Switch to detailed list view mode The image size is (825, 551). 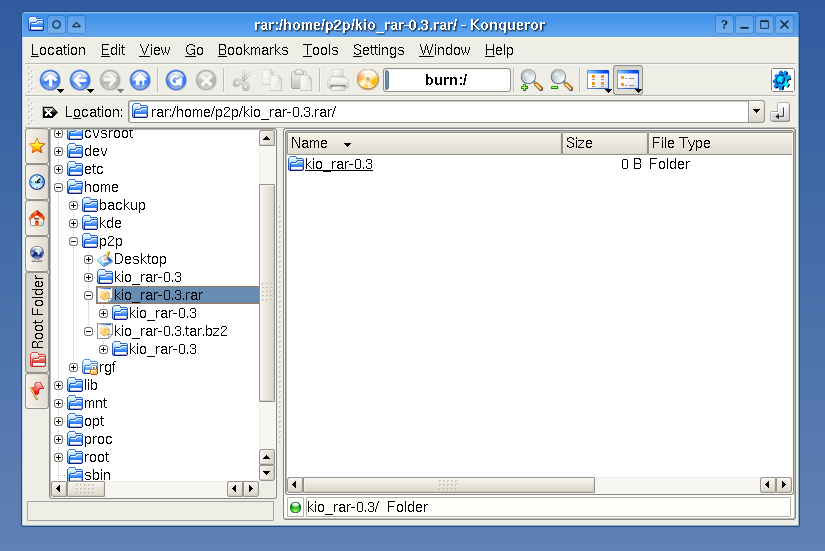628,81
